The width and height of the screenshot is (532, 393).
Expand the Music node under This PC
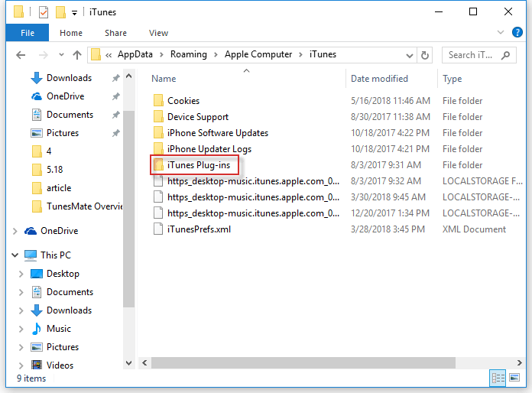pyautogui.click(x=21, y=329)
